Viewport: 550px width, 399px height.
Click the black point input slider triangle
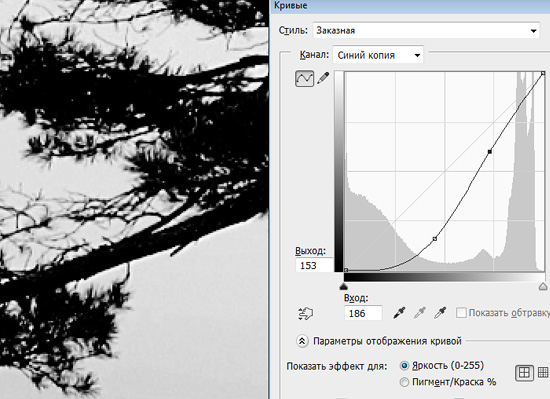coord(344,287)
